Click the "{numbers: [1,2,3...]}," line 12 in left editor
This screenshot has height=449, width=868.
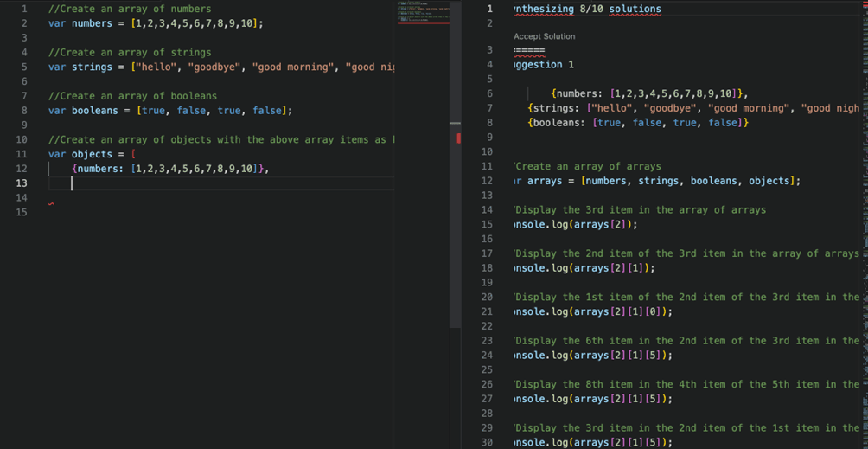coord(170,169)
